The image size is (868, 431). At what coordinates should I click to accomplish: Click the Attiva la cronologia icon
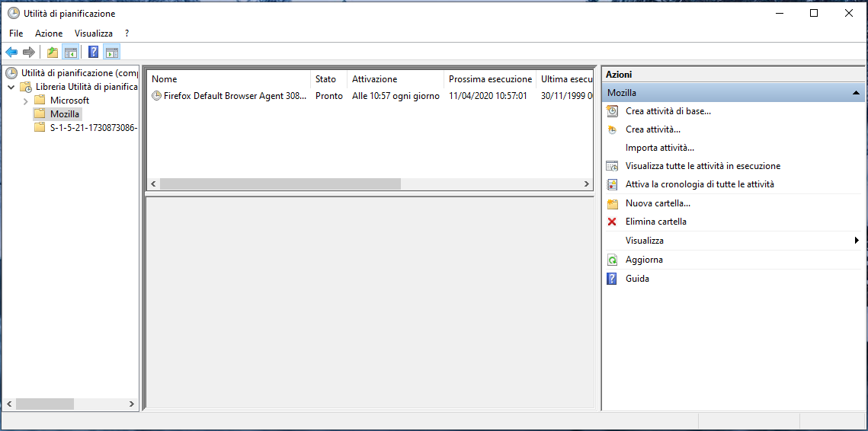(x=612, y=184)
